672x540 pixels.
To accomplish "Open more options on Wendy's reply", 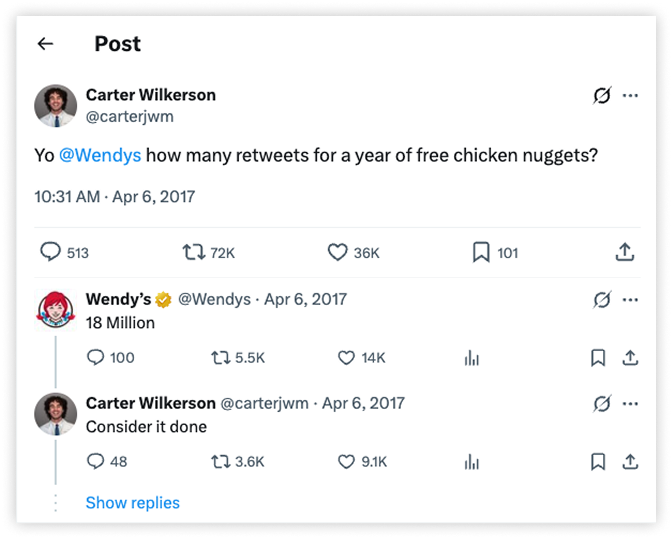I will point(630,299).
